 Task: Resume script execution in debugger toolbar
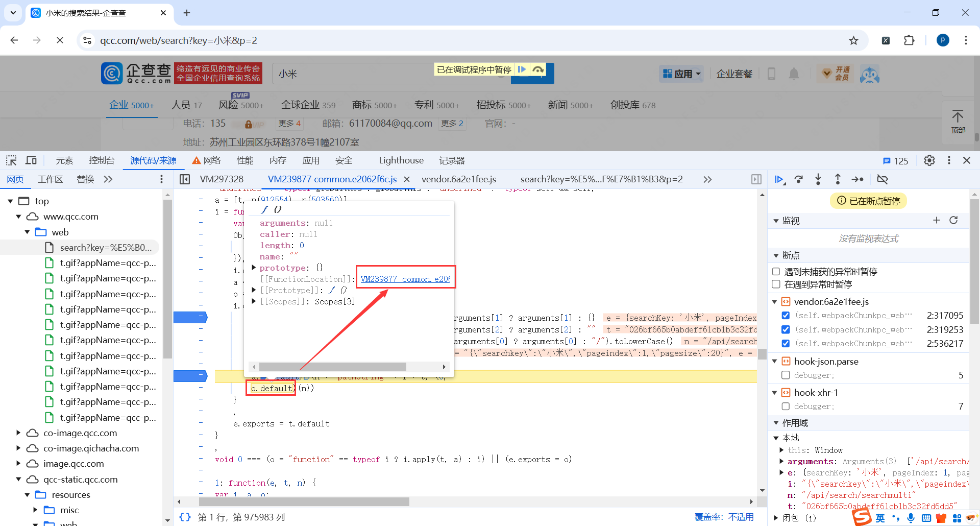point(779,179)
